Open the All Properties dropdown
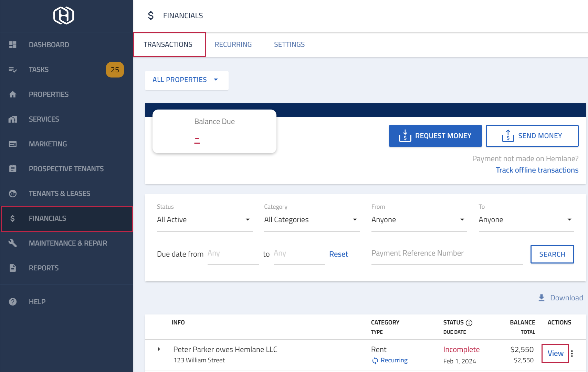 click(187, 80)
